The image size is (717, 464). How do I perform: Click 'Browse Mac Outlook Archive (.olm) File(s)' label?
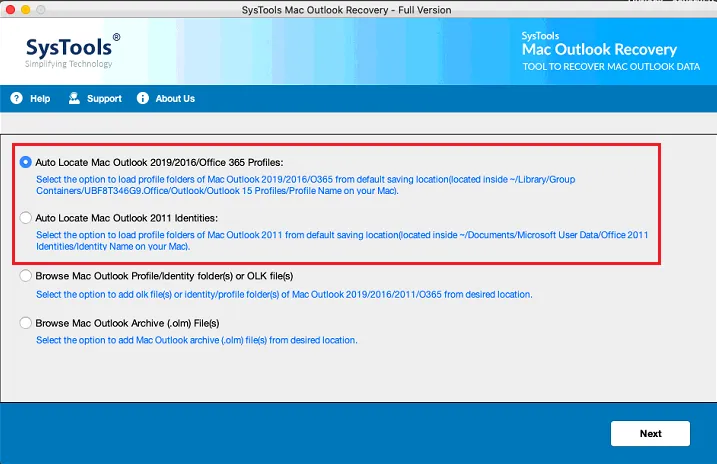point(127,323)
